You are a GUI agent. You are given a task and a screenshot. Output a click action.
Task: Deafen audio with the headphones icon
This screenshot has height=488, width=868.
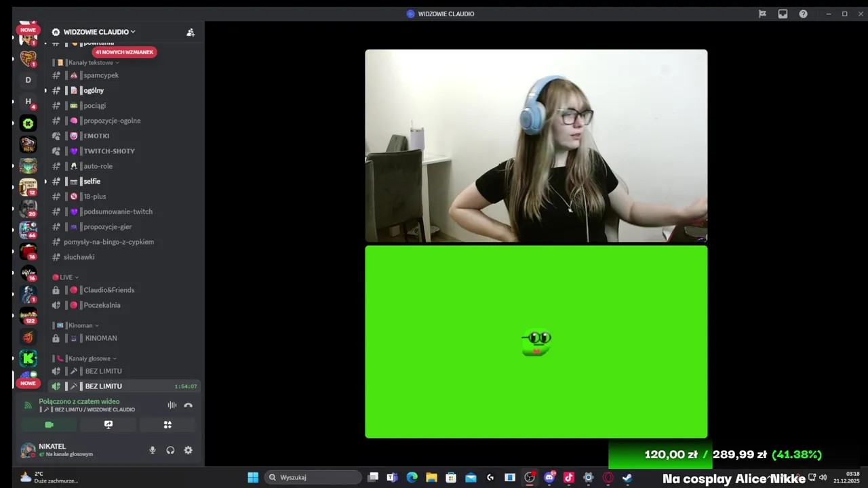tap(170, 450)
